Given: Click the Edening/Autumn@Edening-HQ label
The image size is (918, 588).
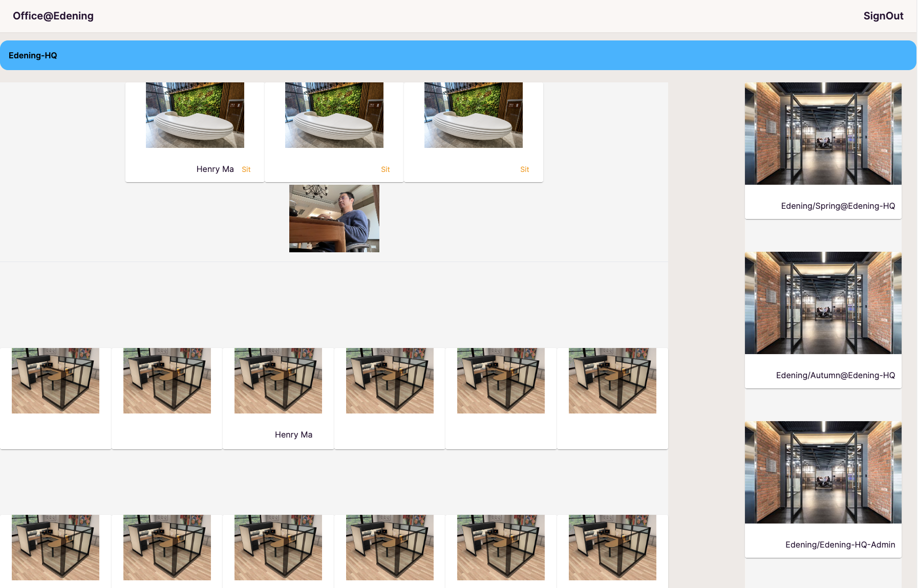Looking at the screenshot, I should coord(836,375).
